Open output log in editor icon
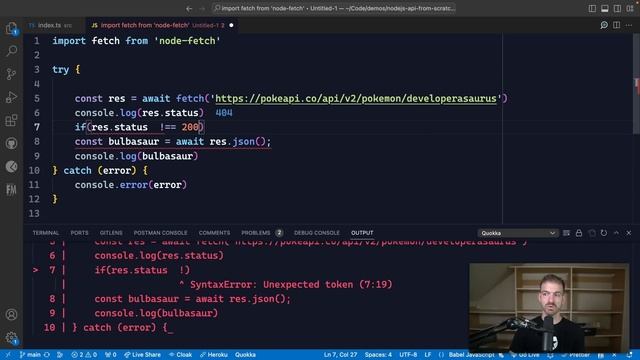Viewport: 640px width, 360px height. click(x=591, y=233)
